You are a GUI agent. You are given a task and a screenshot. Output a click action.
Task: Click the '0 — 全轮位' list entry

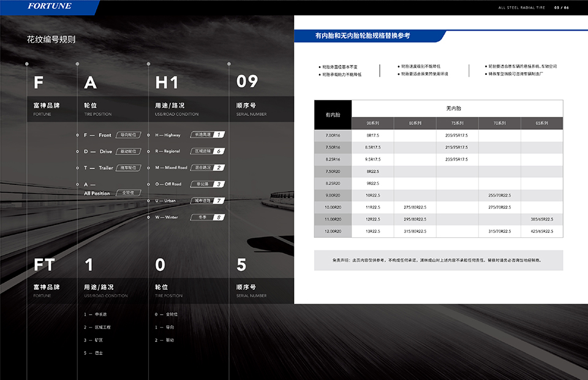(166, 314)
